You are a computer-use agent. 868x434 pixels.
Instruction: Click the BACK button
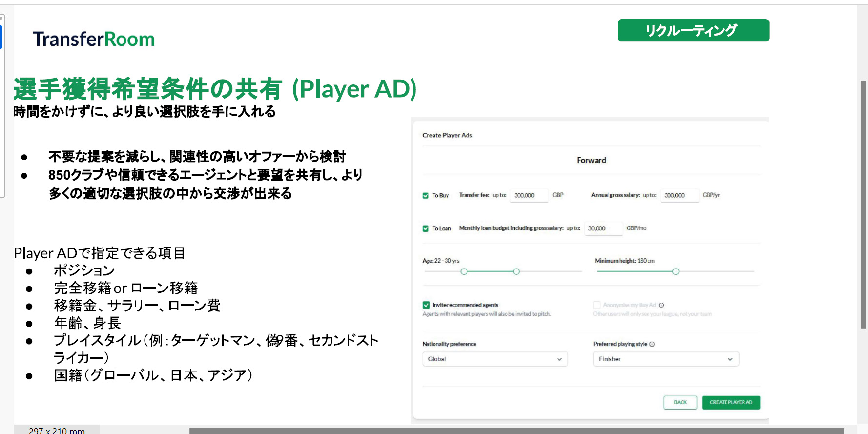[680, 402]
